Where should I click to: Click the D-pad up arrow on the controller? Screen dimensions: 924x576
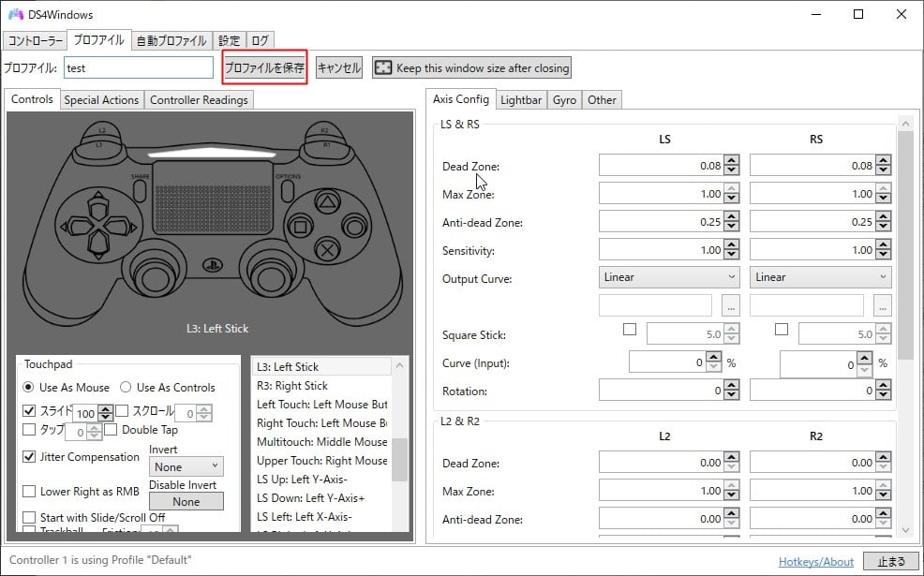pyautogui.click(x=98, y=206)
